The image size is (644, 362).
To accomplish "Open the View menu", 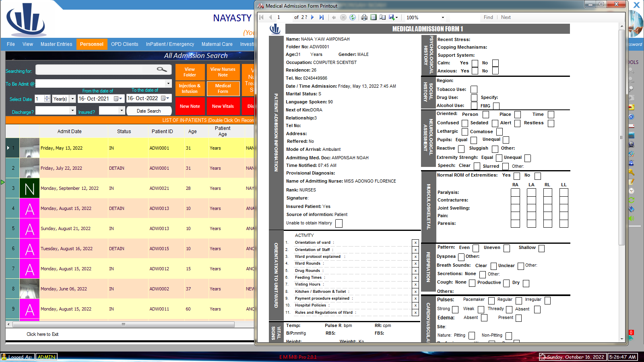I will point(28,44).
